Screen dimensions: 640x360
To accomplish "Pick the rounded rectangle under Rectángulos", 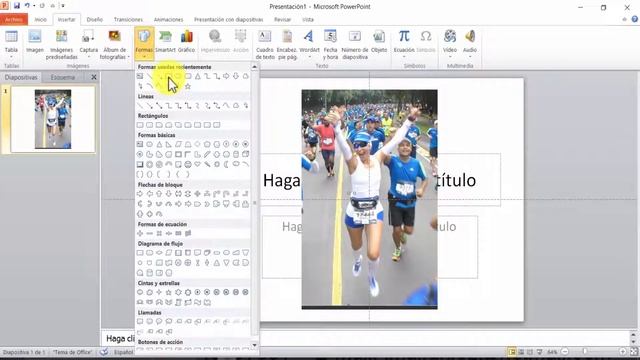I will coord(149,125).
